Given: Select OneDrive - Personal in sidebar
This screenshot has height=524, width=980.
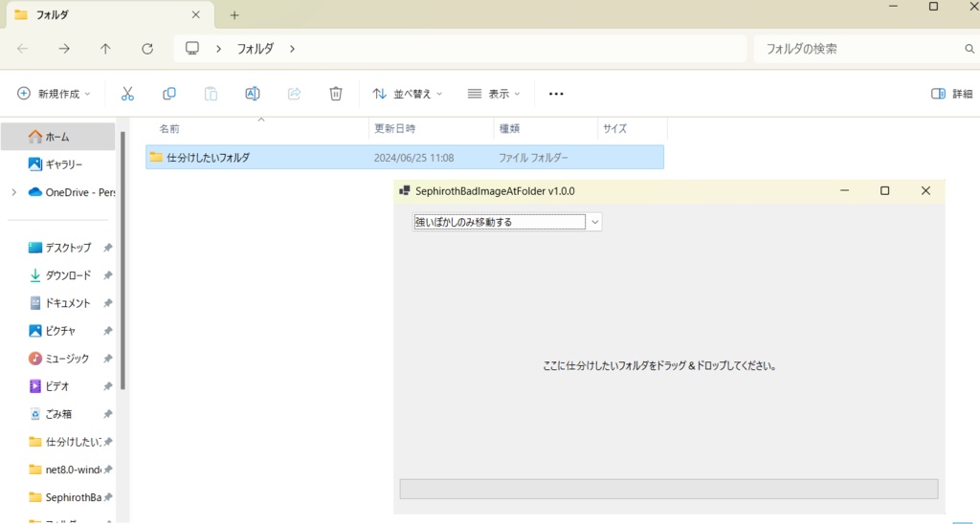Looking at the screenshot, I should tap(72, 192).
